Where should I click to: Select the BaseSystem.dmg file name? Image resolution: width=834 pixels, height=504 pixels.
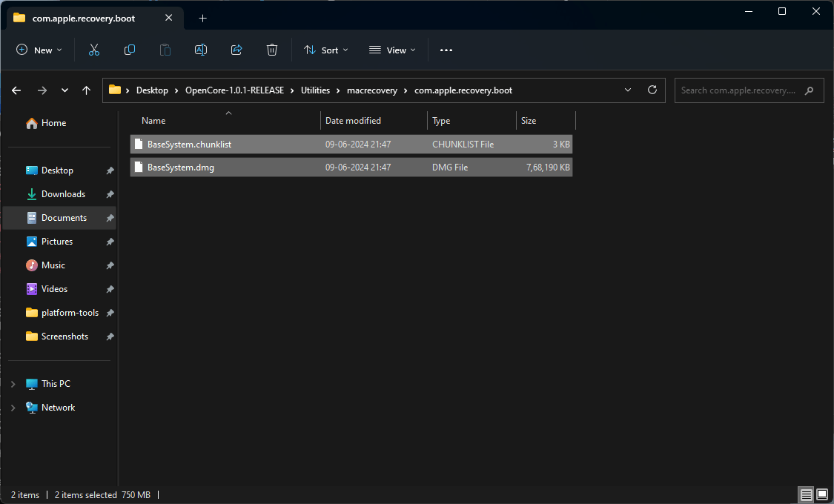tap(181, 167)
